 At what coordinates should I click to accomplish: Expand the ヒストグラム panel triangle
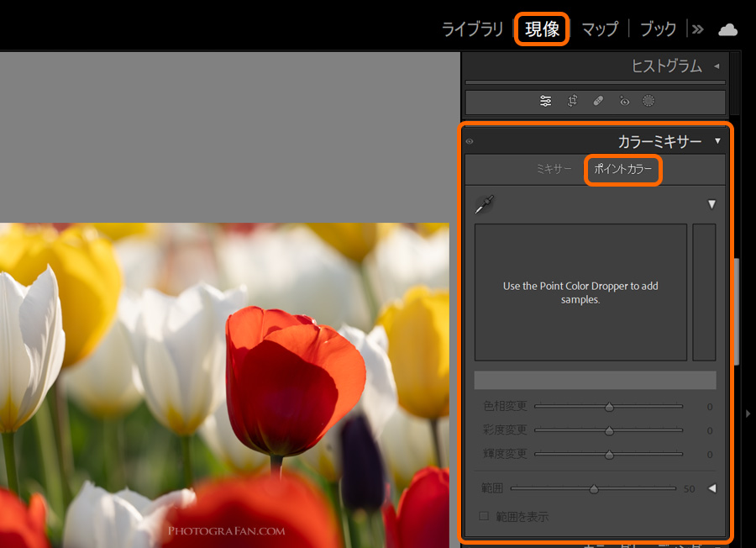[717, 66]
